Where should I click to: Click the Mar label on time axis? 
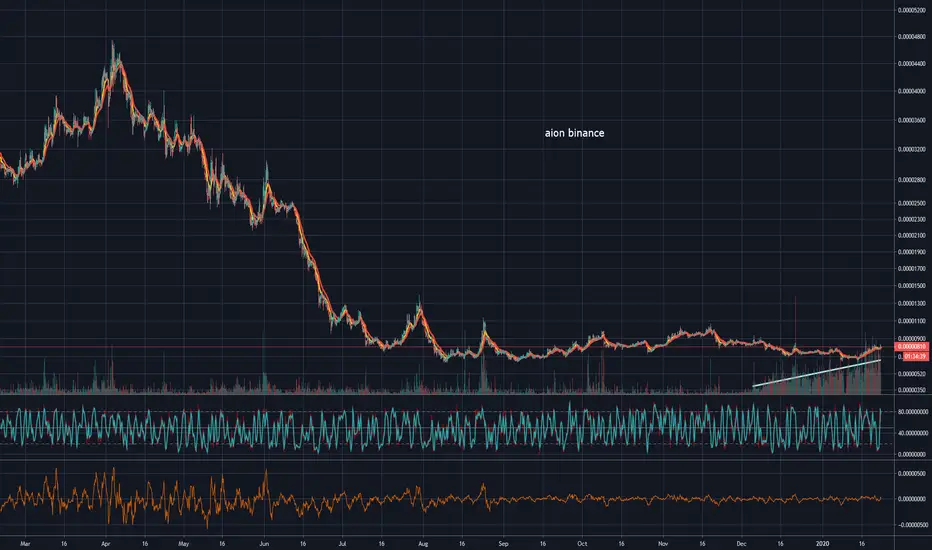[24, 543]
